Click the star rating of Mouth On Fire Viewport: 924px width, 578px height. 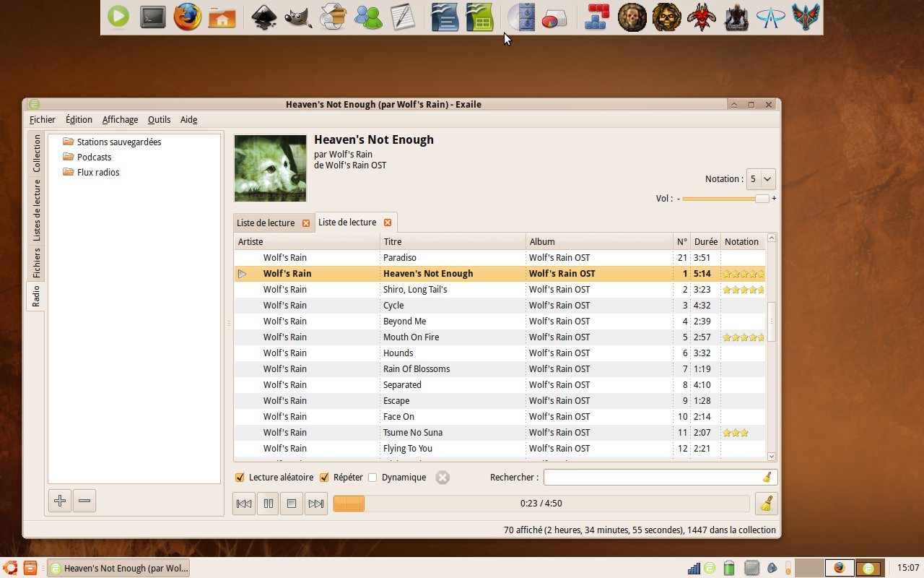click(x=743, y=337)
